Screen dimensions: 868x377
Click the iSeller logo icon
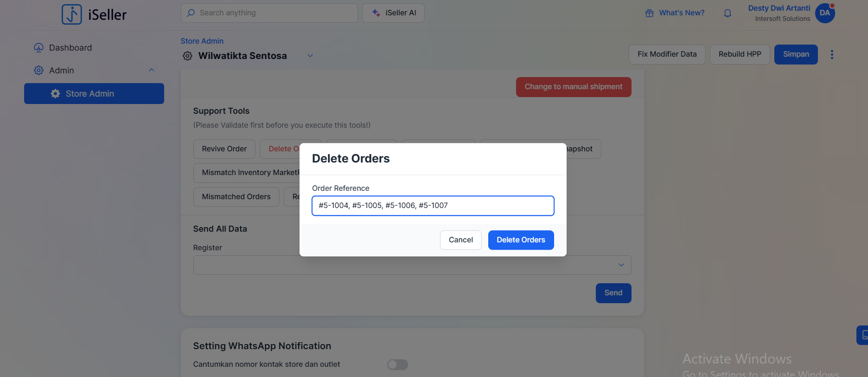72,14
